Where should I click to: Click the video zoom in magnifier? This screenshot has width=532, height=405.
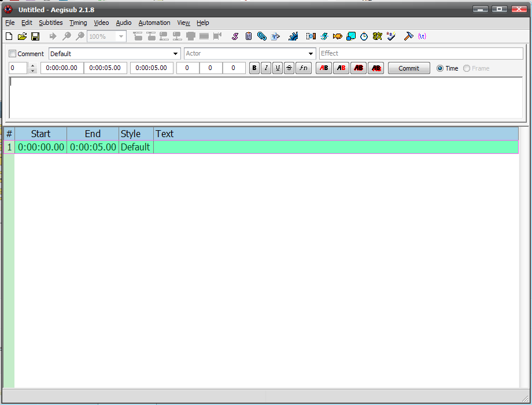66,36
